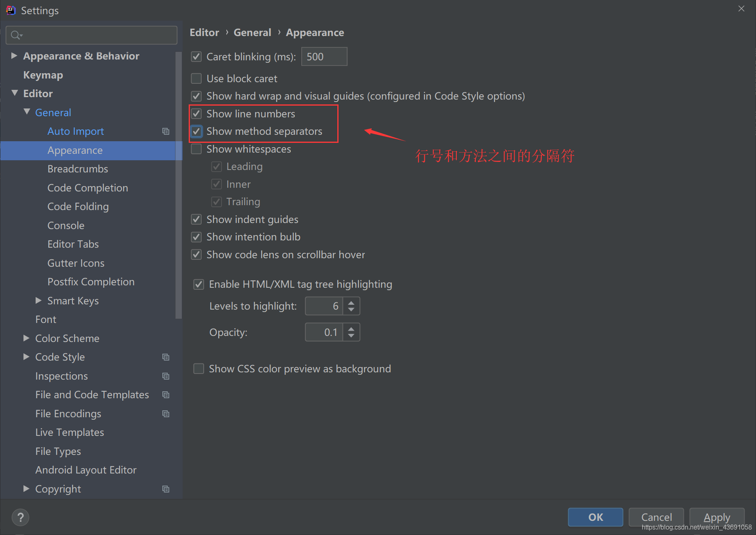Expand Appearance & Behavior section

(x=14, y=55)
